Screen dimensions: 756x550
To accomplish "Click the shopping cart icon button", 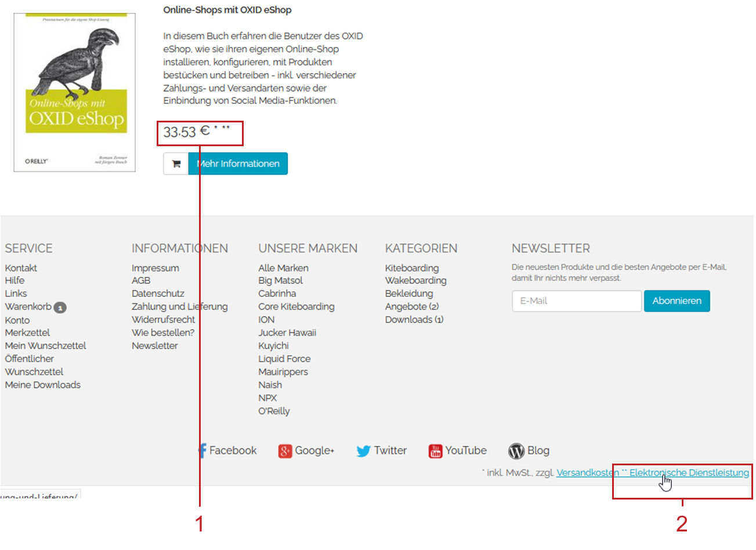I will point(176,164).
